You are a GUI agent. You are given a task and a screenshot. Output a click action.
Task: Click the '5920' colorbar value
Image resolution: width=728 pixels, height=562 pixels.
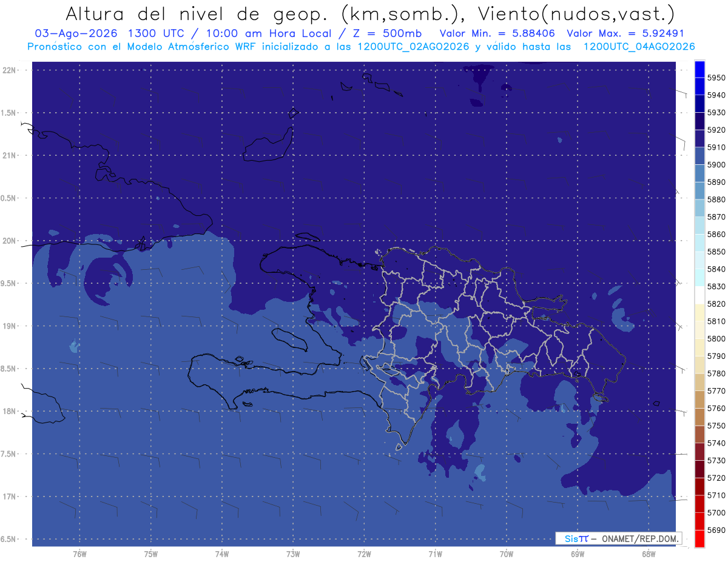pyautogui.click(x=716, y=130)
